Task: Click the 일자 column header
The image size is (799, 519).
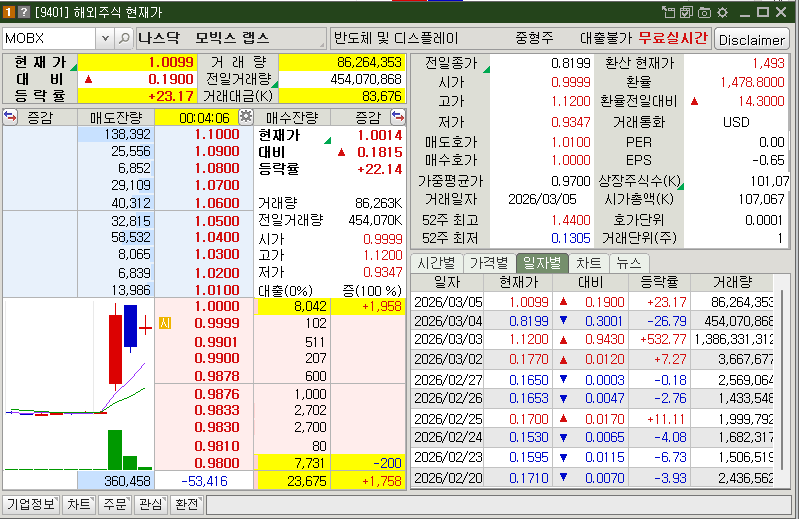Action: (x=447, y=282)
